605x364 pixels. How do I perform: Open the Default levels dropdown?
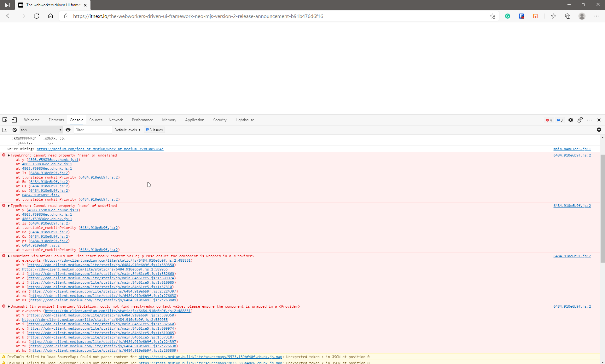point(127,130)
